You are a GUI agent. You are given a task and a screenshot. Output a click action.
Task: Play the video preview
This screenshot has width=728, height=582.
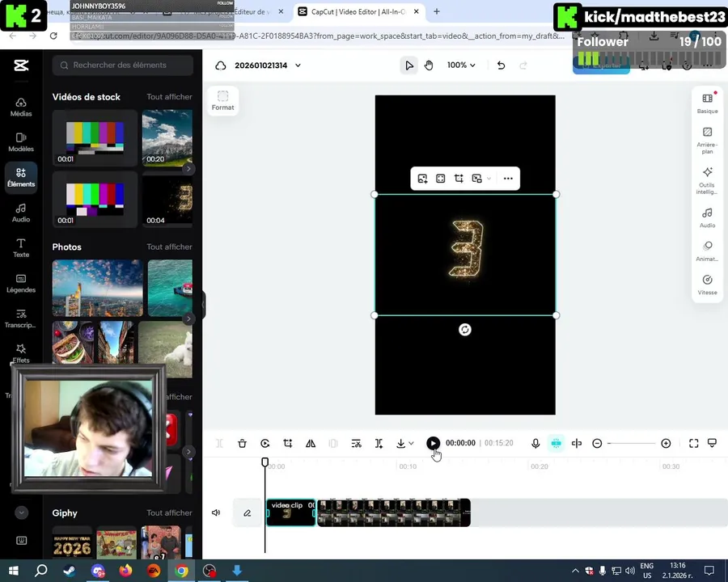point(433,443)
